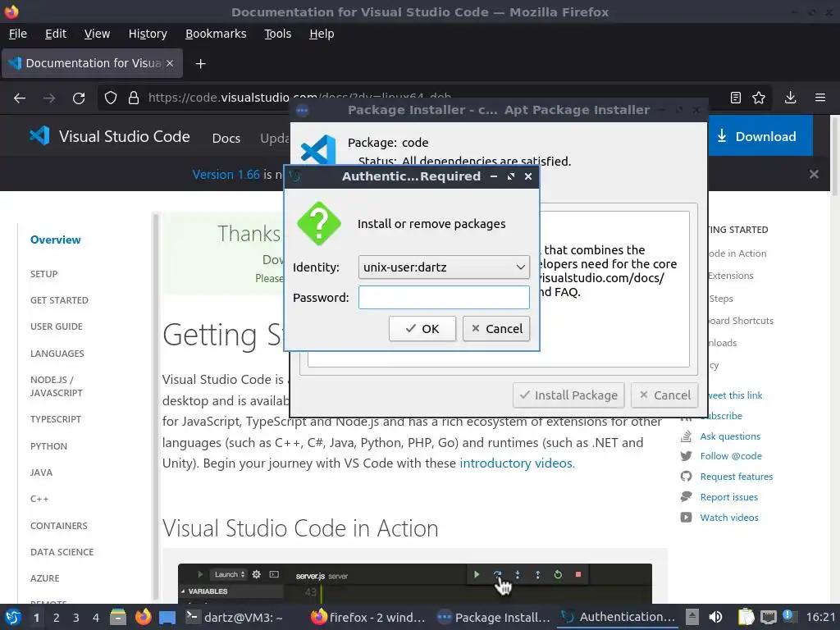Open the Tools menu
The width and height of the screenshot is (840, 630).
coord(277,34)
